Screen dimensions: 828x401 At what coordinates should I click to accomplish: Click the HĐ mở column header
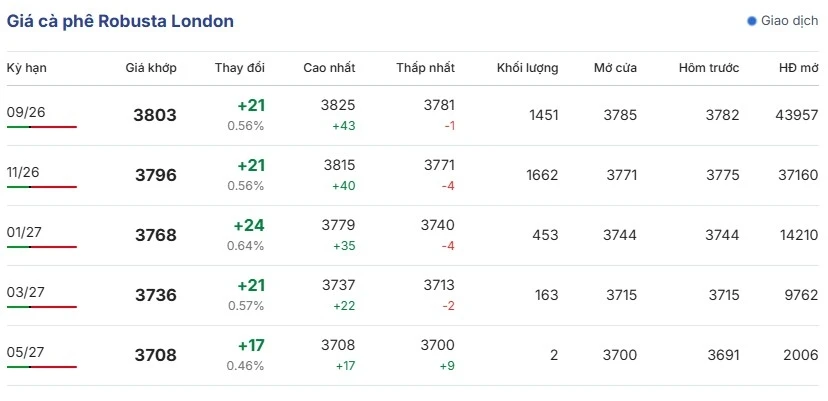click(799, 68)
